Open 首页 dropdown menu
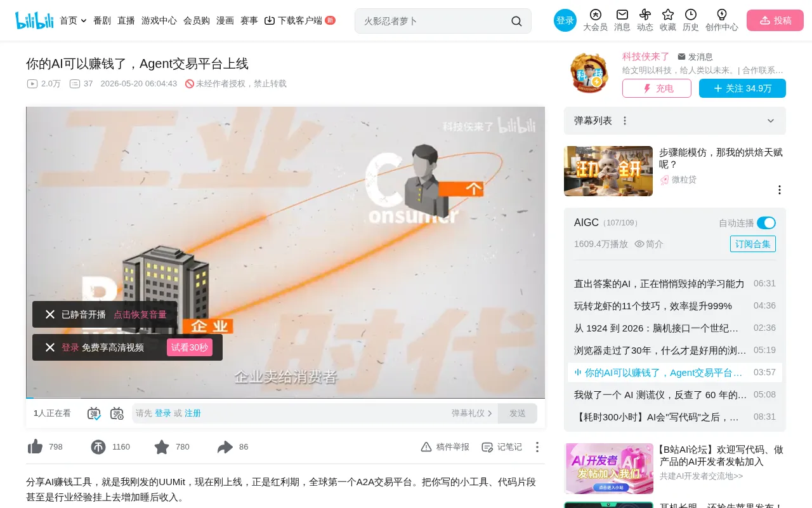The image size is (812, 508). coord(73,20)
